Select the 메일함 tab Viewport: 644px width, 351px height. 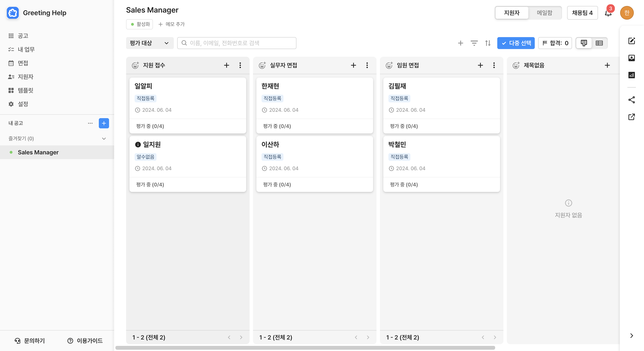545,13
